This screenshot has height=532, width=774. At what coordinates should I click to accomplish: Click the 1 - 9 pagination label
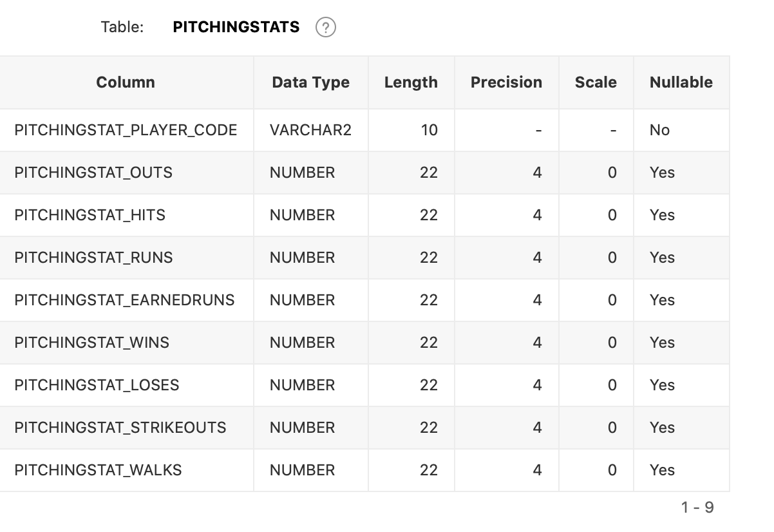pyautogui.click(x=697, y=508)
